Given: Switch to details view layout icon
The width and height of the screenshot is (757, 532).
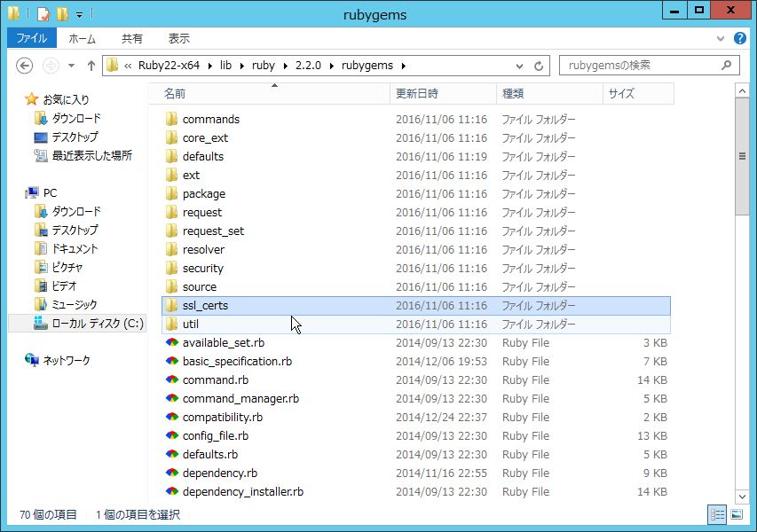Looking at the screenshot, I should coord(717,514).
